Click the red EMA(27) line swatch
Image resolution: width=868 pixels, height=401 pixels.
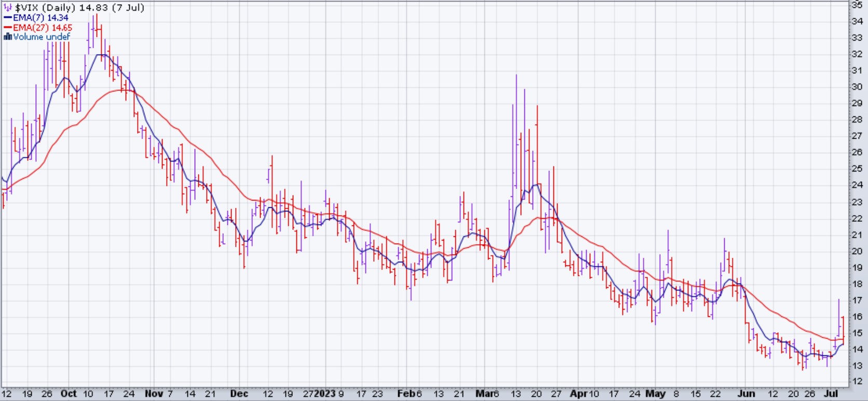coord(8,28)
